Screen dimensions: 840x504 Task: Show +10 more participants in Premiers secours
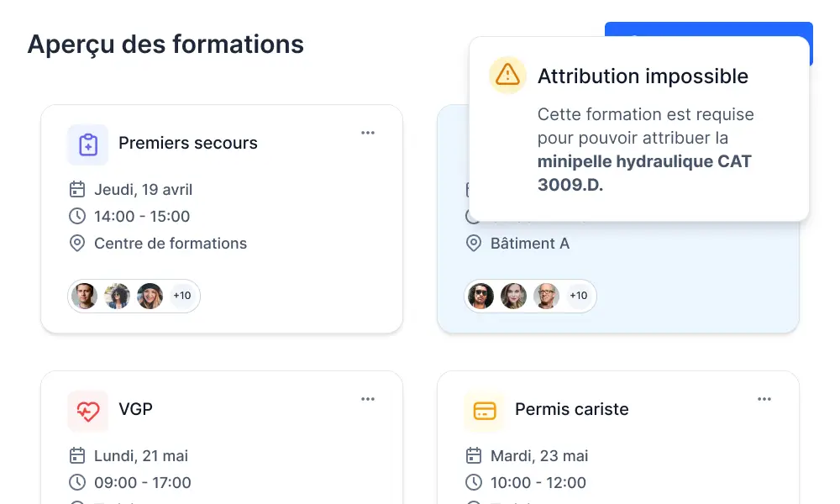click(x=181, y=296)
